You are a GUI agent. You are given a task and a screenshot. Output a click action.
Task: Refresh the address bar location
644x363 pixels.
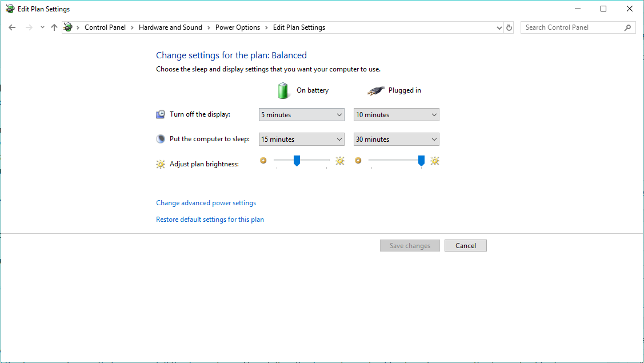510,27
